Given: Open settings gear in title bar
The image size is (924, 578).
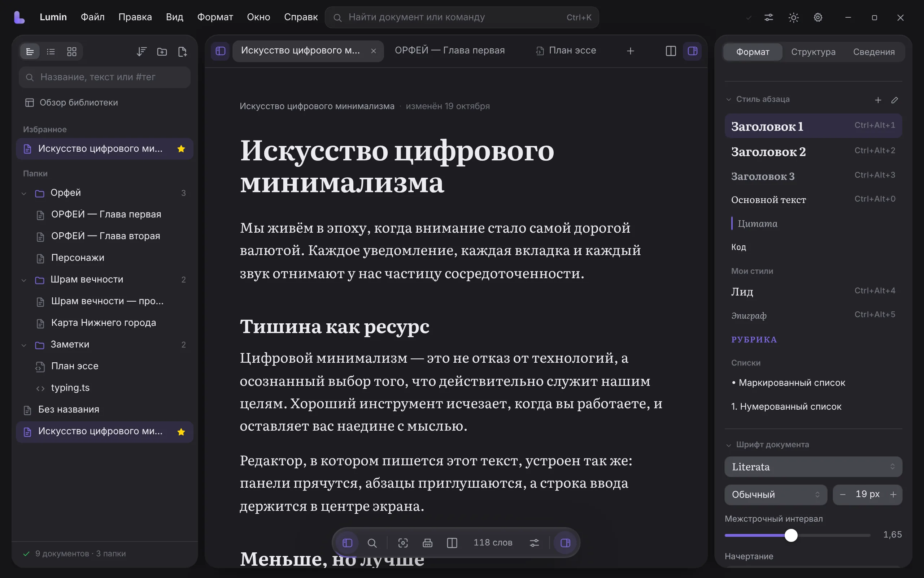Looking at the screenshot, I should point(818,17).
